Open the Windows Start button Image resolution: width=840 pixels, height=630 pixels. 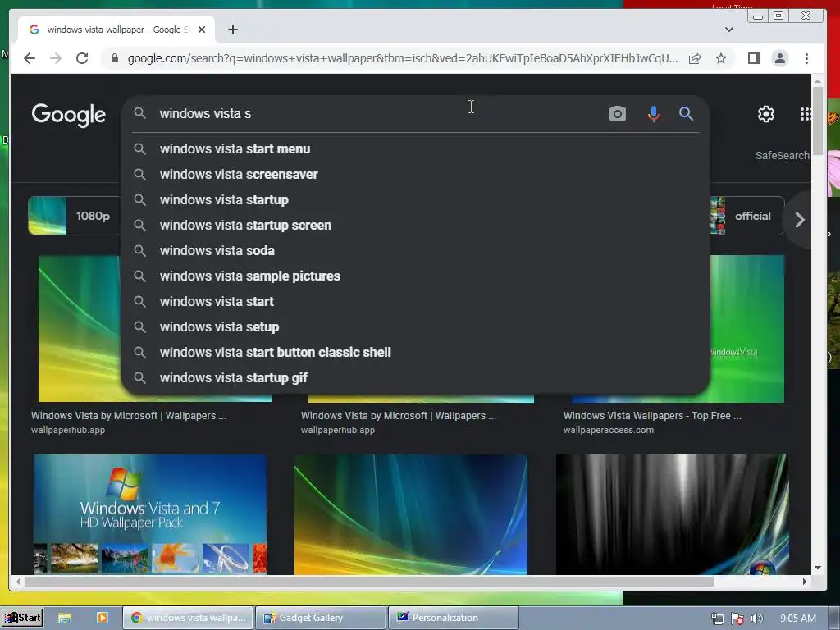tap(22, 618)
